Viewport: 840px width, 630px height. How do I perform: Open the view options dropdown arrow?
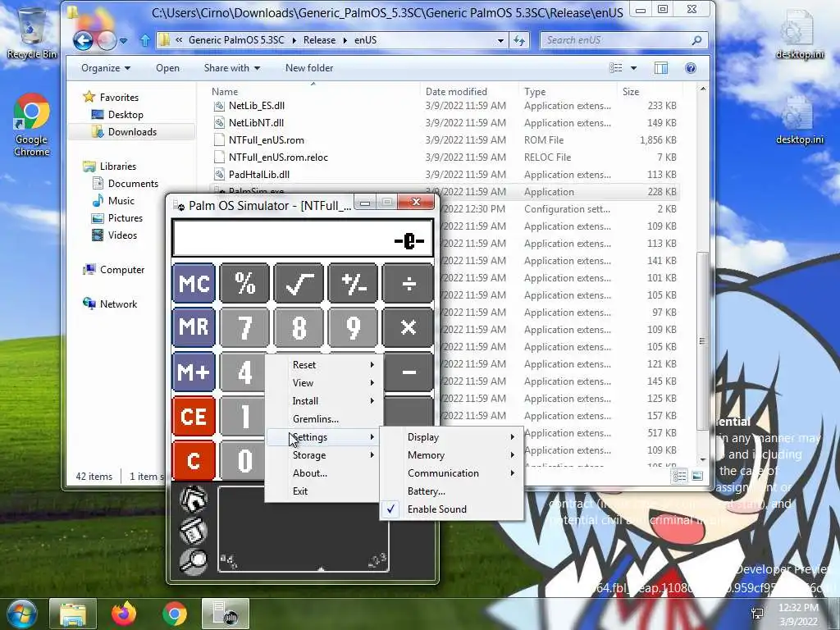tap(634, 68)
